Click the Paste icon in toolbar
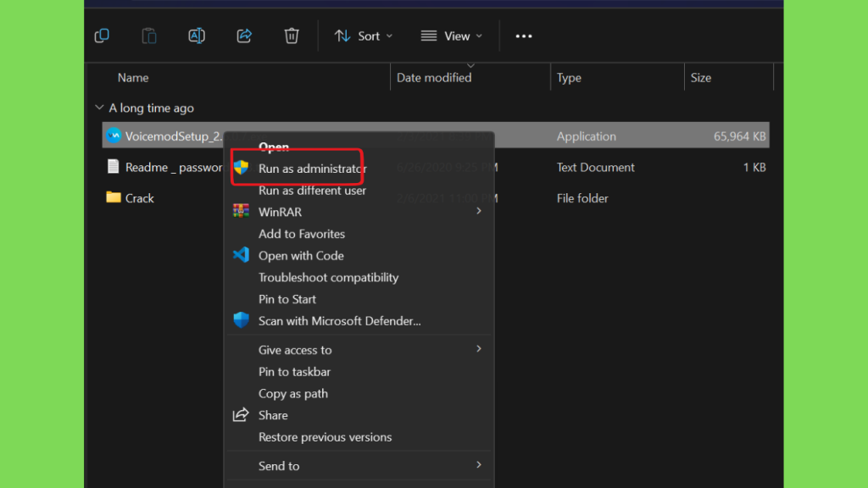868x488 pixels. pos(149,36)
